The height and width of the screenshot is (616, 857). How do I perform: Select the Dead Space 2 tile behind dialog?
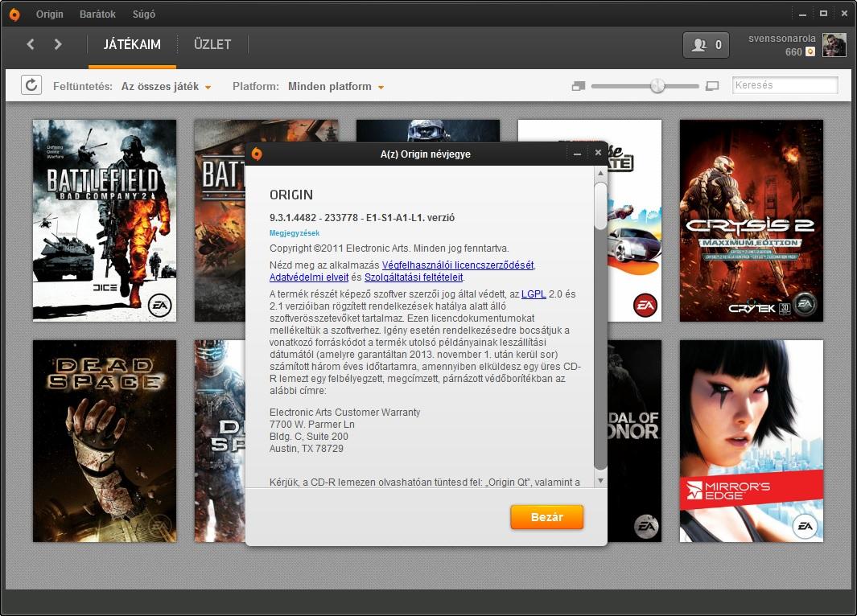[x=220, y=441]
